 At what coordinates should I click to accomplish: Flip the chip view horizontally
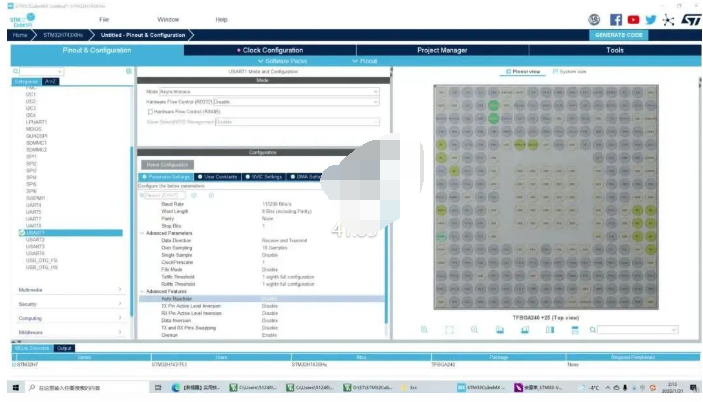pyautogui.click(x=550, y=330)
